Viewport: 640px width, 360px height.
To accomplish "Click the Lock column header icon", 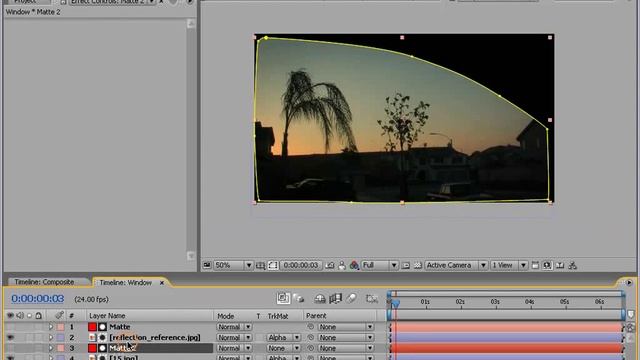I will 38,316.
